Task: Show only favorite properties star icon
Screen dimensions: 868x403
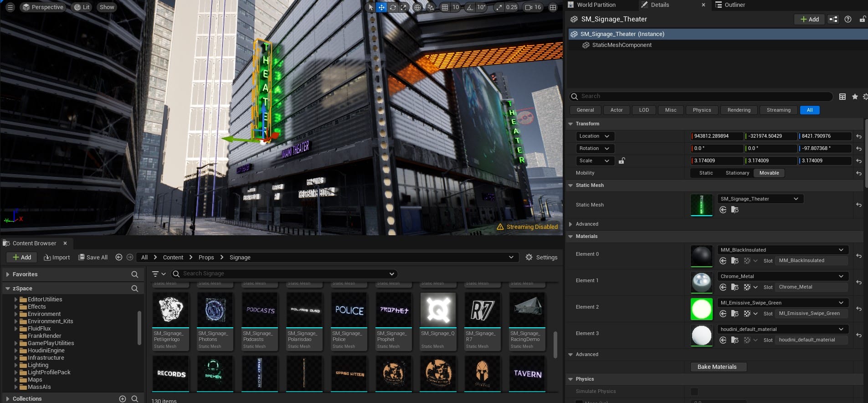Action: coord(855,97)
